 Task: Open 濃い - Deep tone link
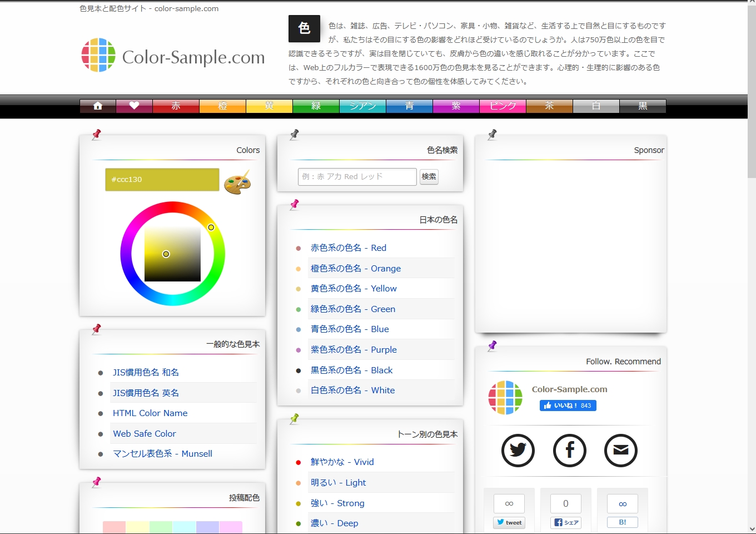pyautogui.click(x=334, y=523)
